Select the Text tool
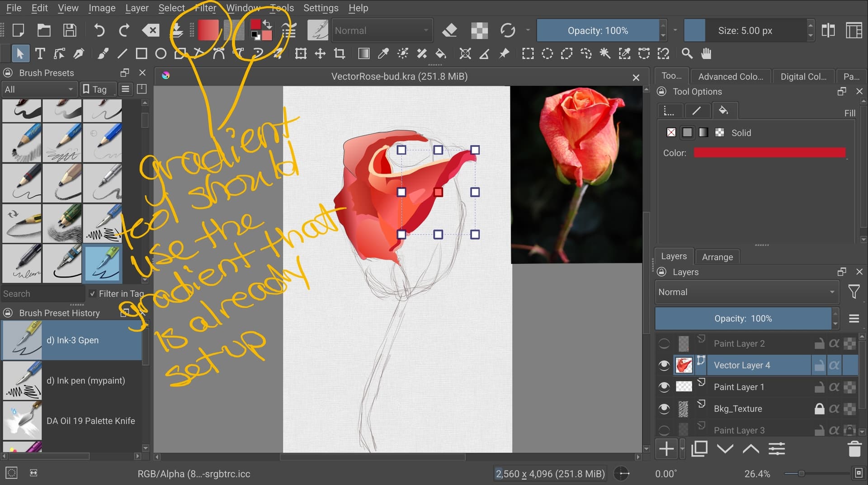The height and width of the screenshot is (485, 868). pos(40,54)
